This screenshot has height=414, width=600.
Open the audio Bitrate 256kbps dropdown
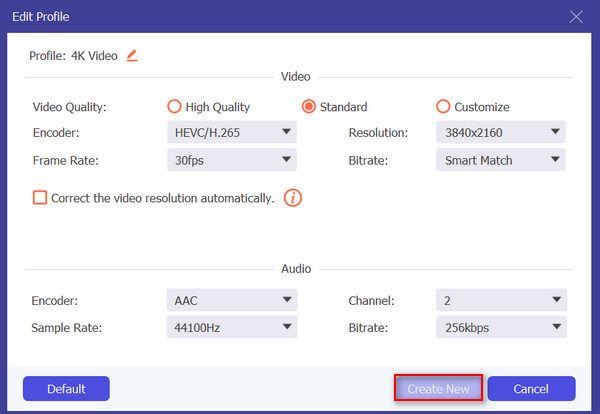(x=502, y=328)
